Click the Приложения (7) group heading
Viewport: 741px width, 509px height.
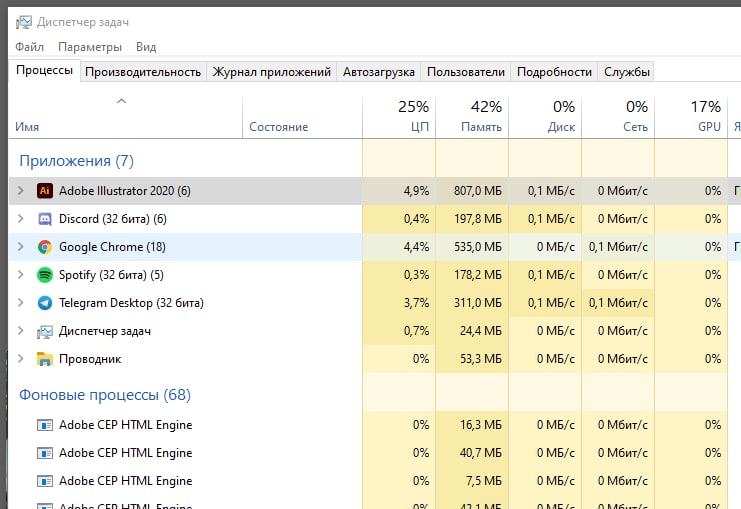[77, 161]
